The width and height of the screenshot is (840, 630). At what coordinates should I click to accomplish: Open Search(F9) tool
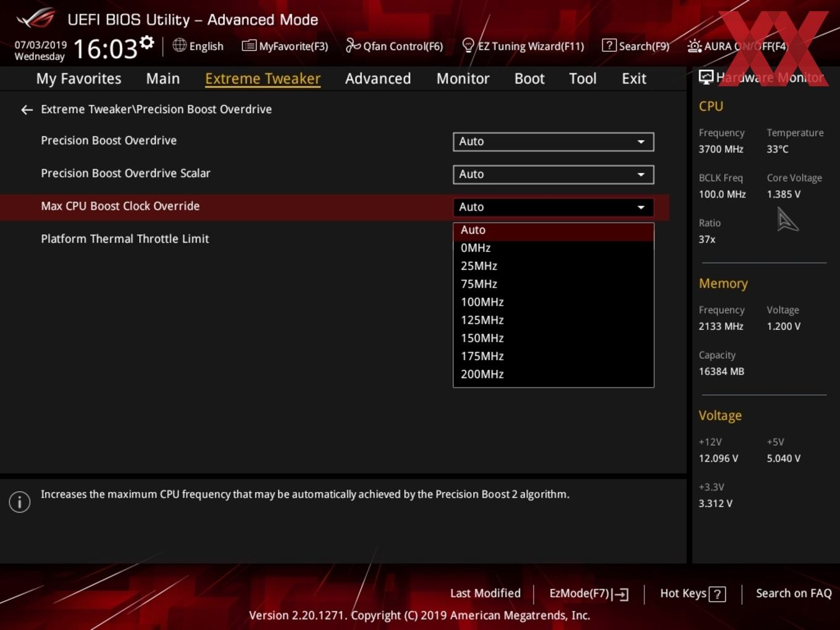click(x=636, y=46)
